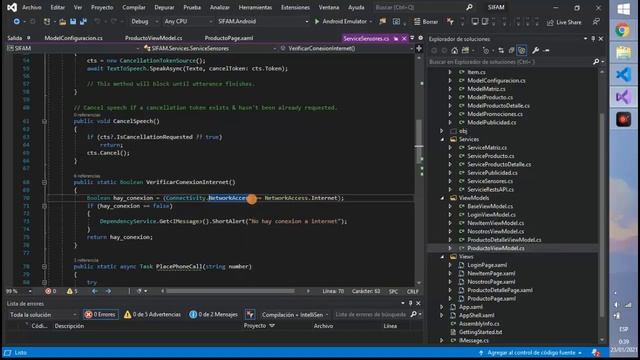Click the Solution Explorer Home icon
The width and height of the screenshot is (640, 360).
[x=455, y=51]
